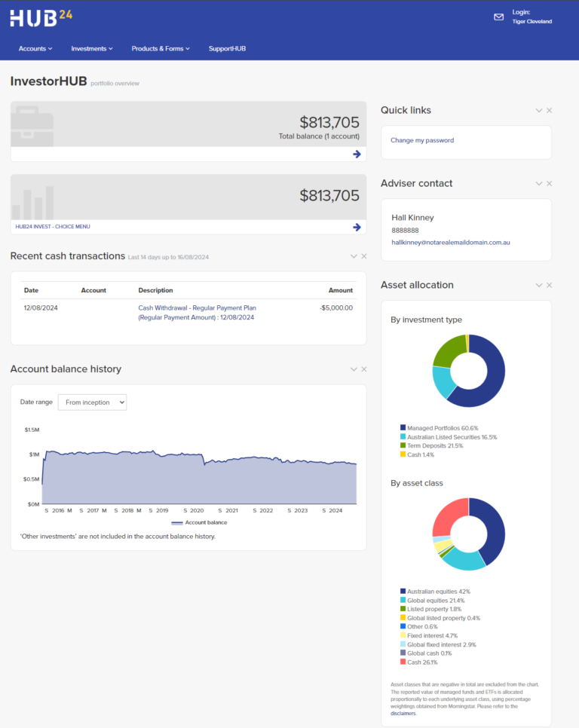Click the Change my password link
The width and height of the screenshot is (579, 728).
point(422,140)
